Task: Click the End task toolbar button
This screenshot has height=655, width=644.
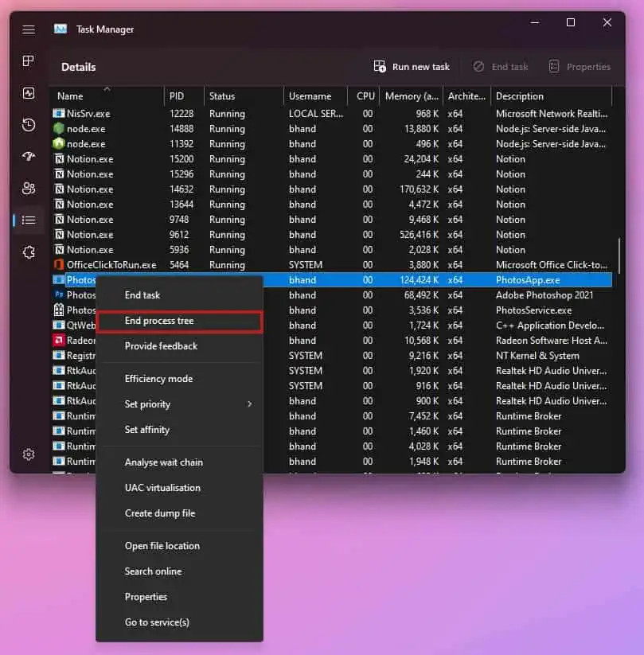Action: tap(500, 67)
